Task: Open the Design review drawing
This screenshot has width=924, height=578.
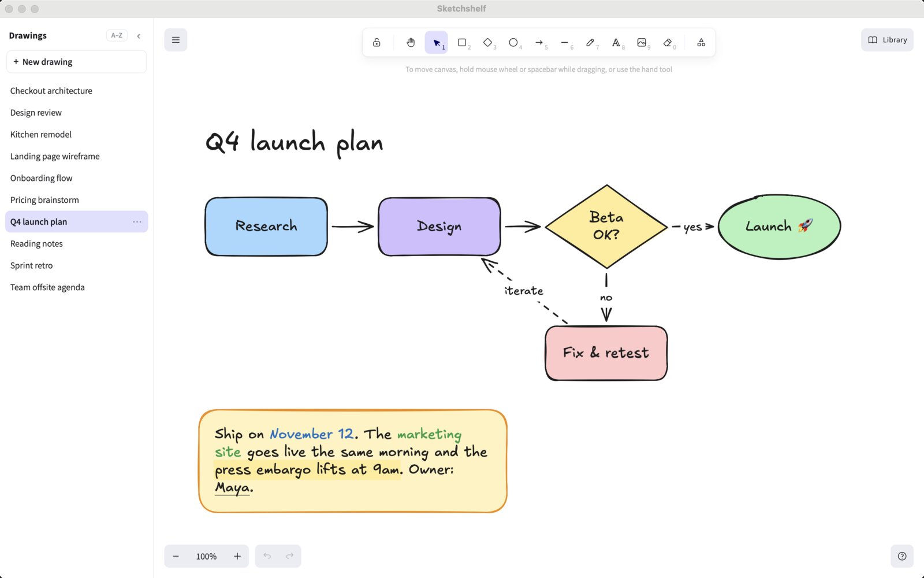Action: pyautogui.click(x=77, y=113)
